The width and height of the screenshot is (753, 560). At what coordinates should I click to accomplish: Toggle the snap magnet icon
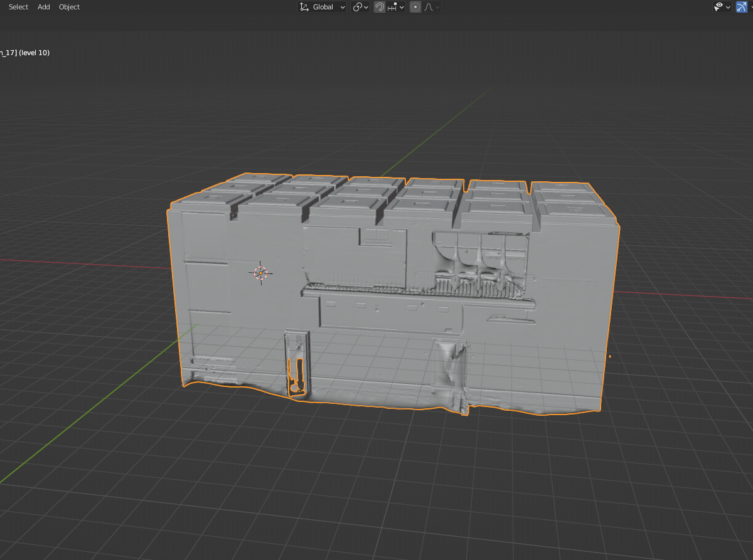[x=379, y=7]
